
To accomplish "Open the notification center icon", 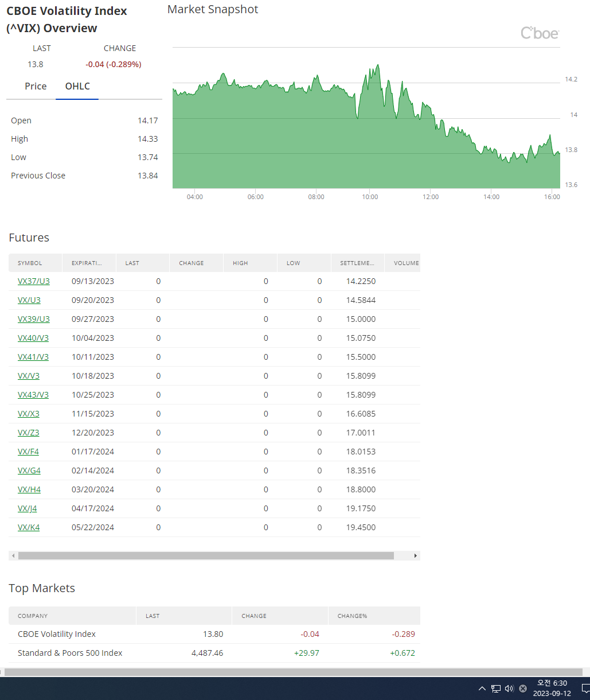I will pos(585,689).
